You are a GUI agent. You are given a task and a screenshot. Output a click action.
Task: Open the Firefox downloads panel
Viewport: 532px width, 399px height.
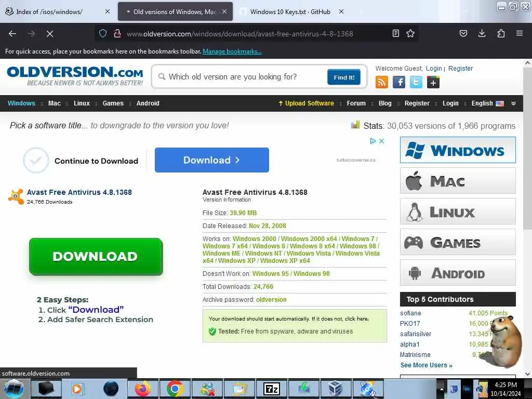pos(482,33)
